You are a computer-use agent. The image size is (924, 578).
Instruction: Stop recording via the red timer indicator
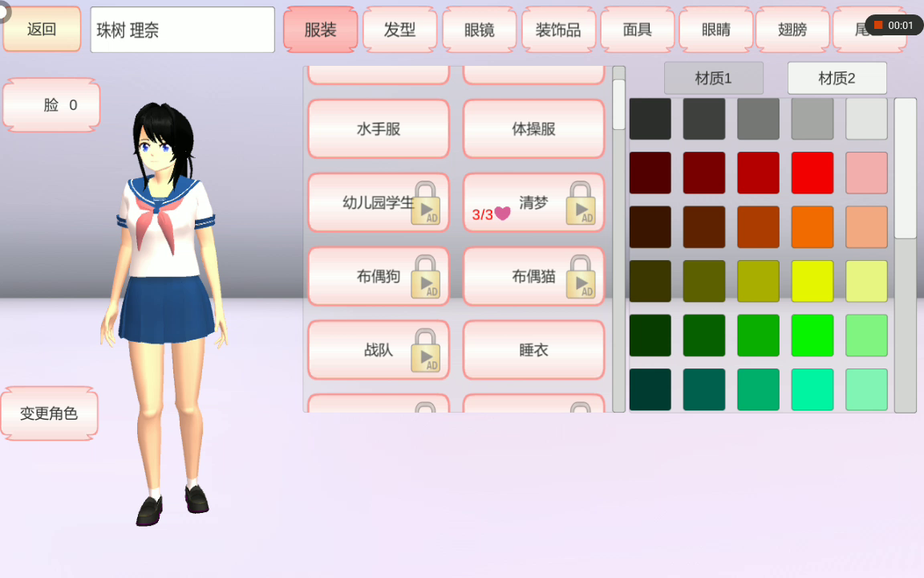tap(894, 26)
